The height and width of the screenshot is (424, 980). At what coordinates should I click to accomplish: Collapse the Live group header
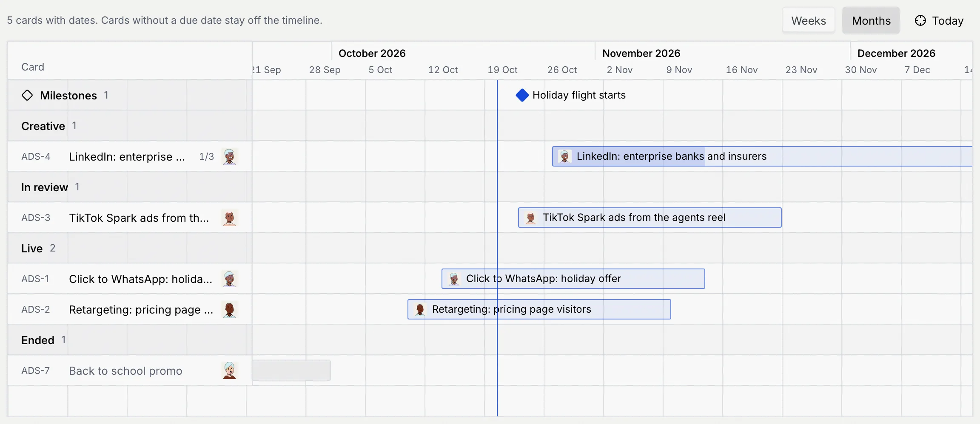coord(130,248)
